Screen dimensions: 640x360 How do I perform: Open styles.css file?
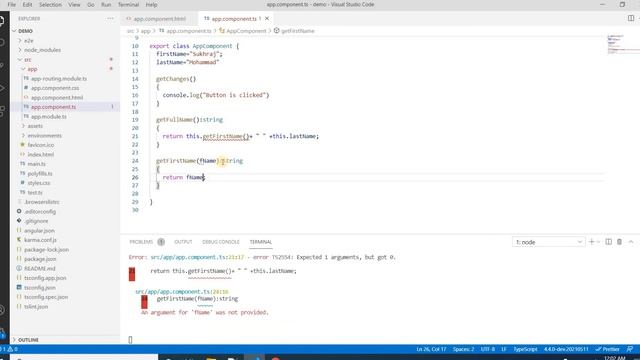point(39,183)
